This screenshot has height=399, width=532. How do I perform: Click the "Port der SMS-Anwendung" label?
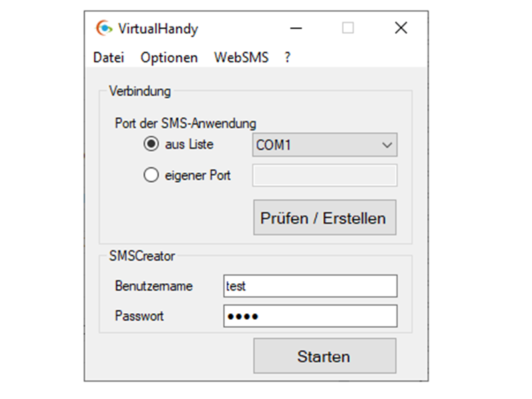[185, 123]
